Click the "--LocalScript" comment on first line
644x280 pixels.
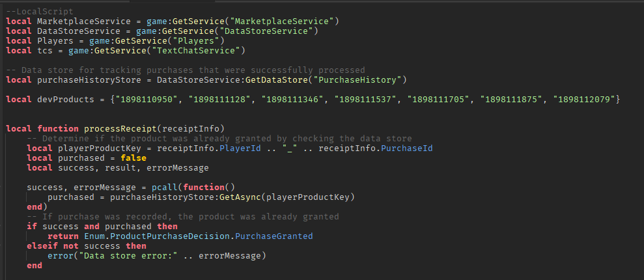click(40, 11)
